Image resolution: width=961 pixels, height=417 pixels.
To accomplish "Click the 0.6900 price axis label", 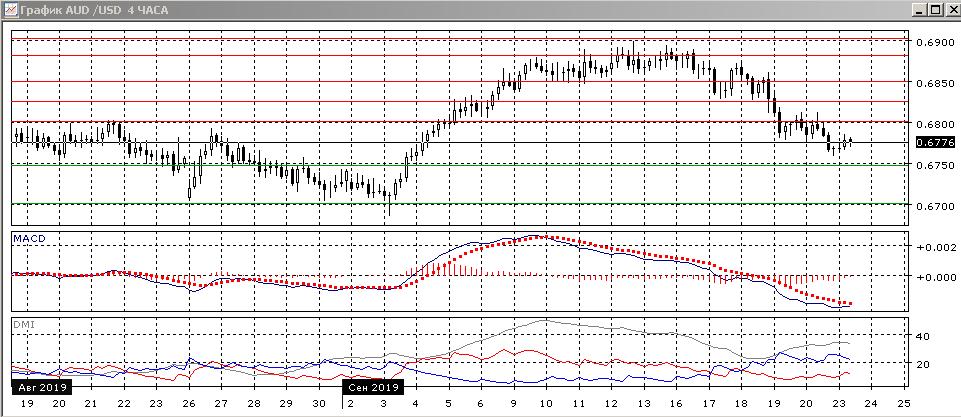I will tap(935, 43).
